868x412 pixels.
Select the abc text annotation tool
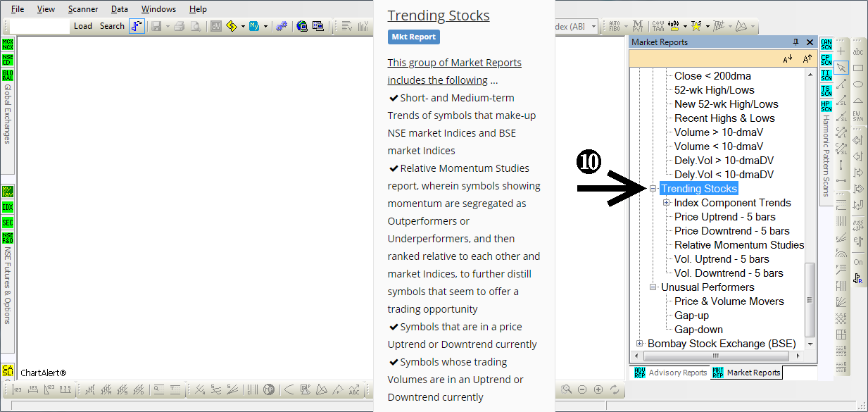(x=858, y=51)
